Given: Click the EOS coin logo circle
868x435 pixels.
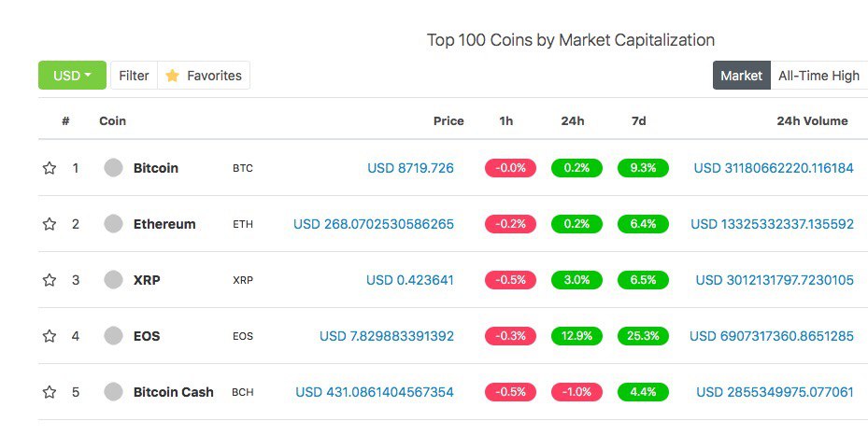Looking at the screenshot, I should coord(113,335).
